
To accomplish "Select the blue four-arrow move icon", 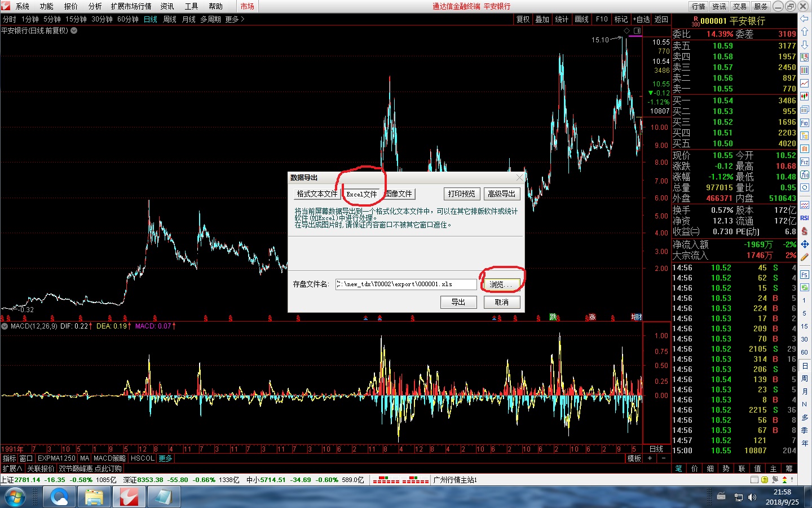I will point(805,244).
